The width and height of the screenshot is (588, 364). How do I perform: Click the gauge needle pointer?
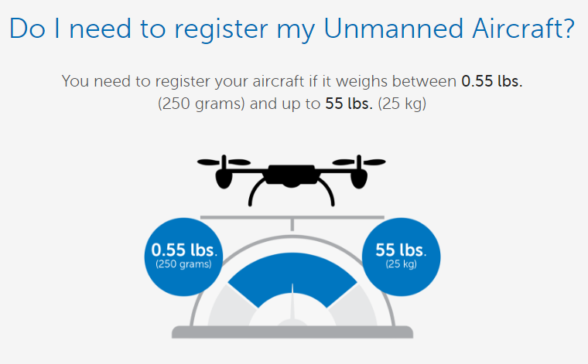point(292,304)
